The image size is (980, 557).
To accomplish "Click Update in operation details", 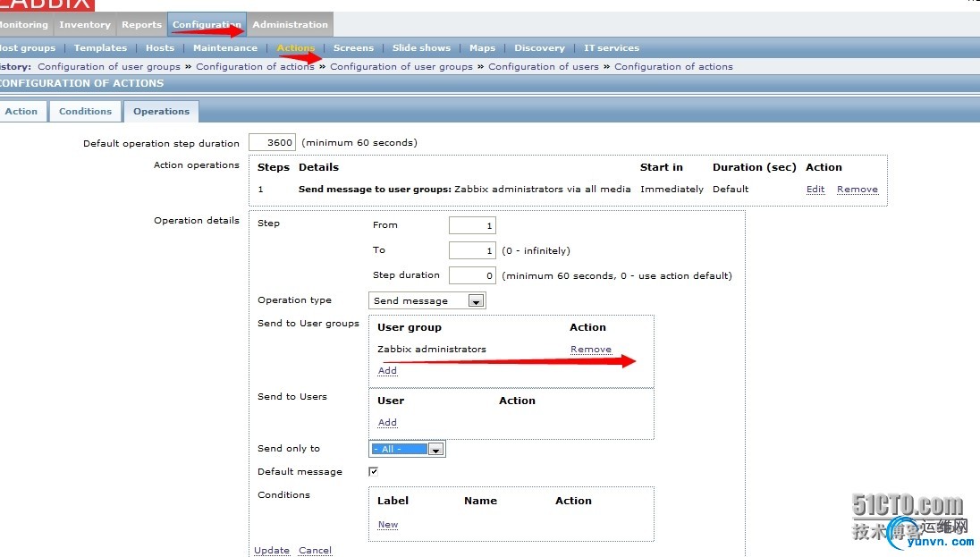I will pyautogui.click(x=271, y=550).
